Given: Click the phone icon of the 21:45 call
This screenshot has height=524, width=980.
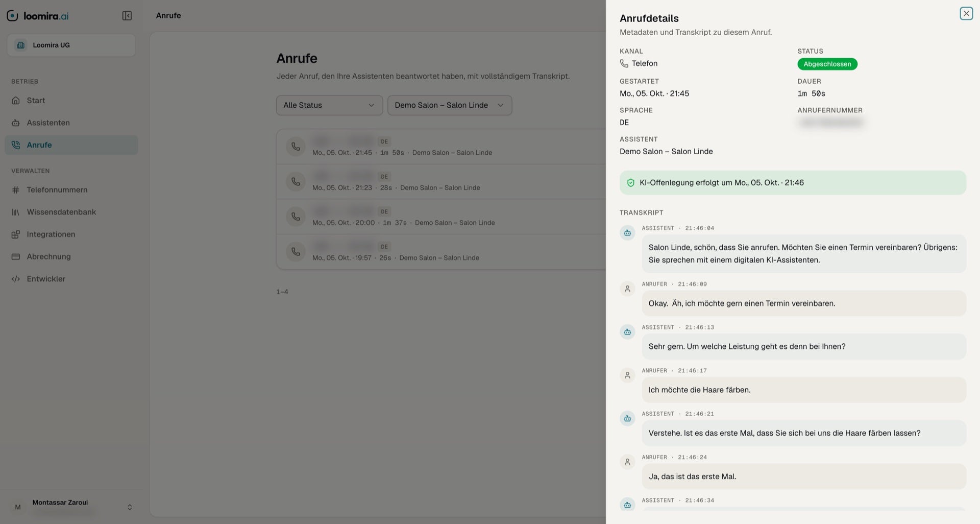Looking at the screenshot, I should click(x=296, y=147).
